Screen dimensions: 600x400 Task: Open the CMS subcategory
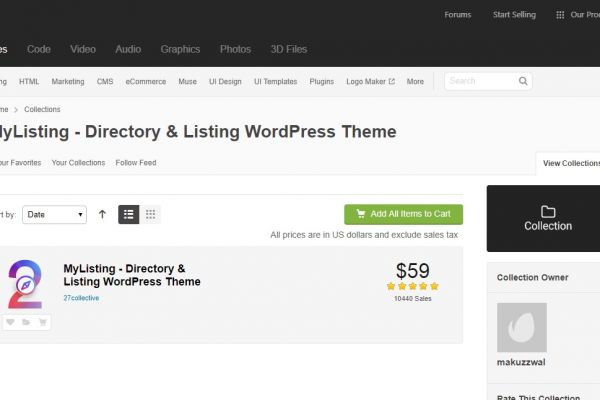[105, 82]
